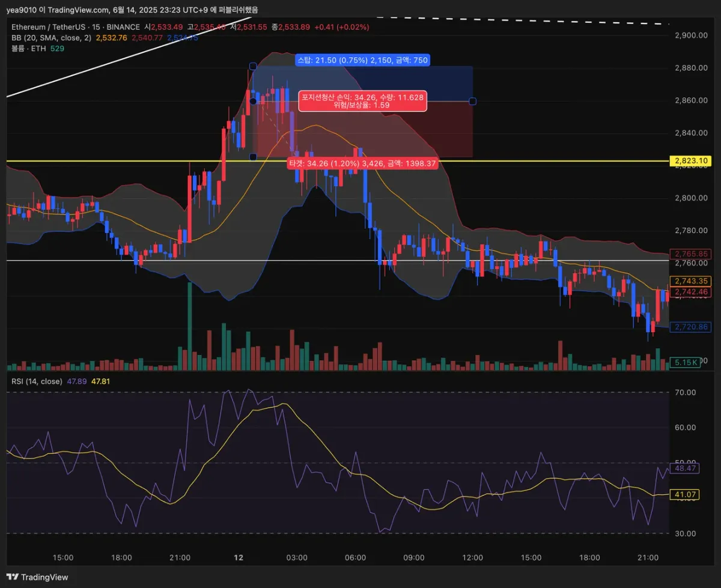The height and width of the screenshot is (588, 721).
Task: Click the 2,900.00 price axis tick
Action: (x=690, y=35)
